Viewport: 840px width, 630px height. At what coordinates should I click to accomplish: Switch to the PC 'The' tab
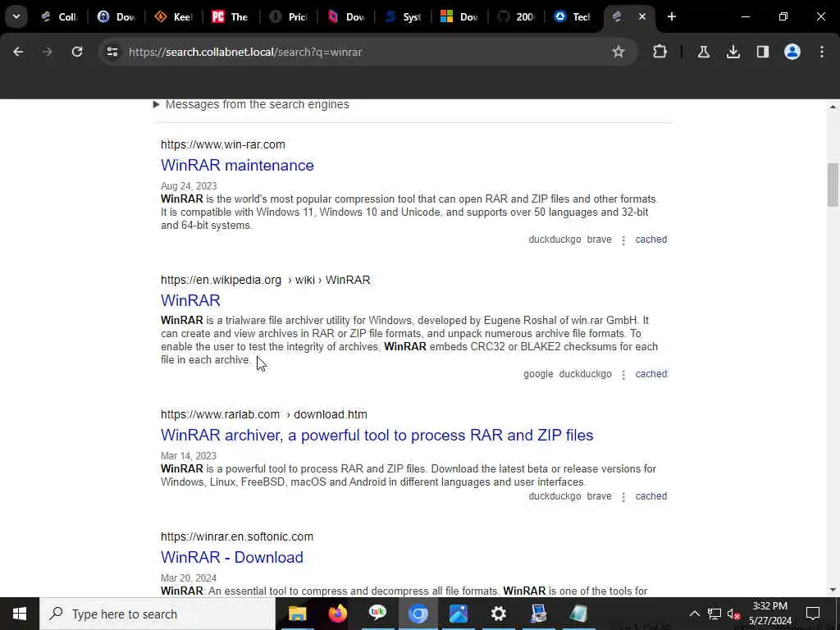tap(231, 16)
